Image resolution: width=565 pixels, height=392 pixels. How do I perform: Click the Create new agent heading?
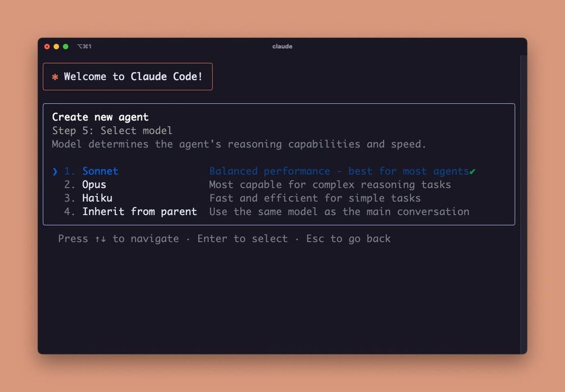[x=100, y=116]
